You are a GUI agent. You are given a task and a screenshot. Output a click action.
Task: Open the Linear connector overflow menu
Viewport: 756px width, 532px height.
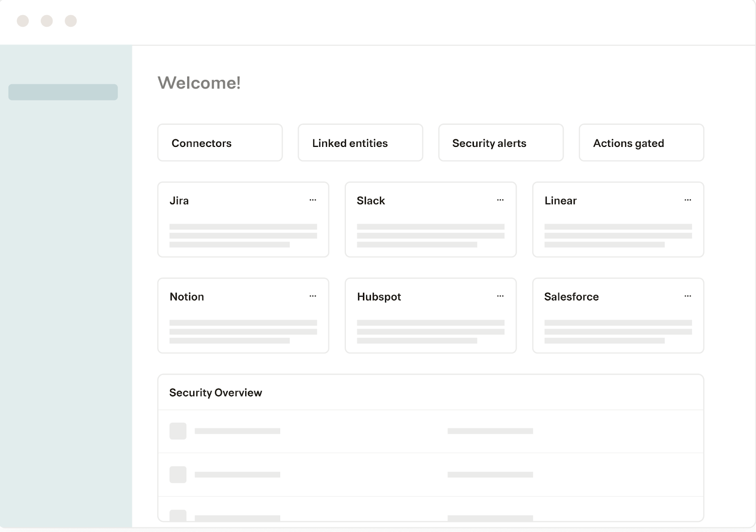click(688, 200)
